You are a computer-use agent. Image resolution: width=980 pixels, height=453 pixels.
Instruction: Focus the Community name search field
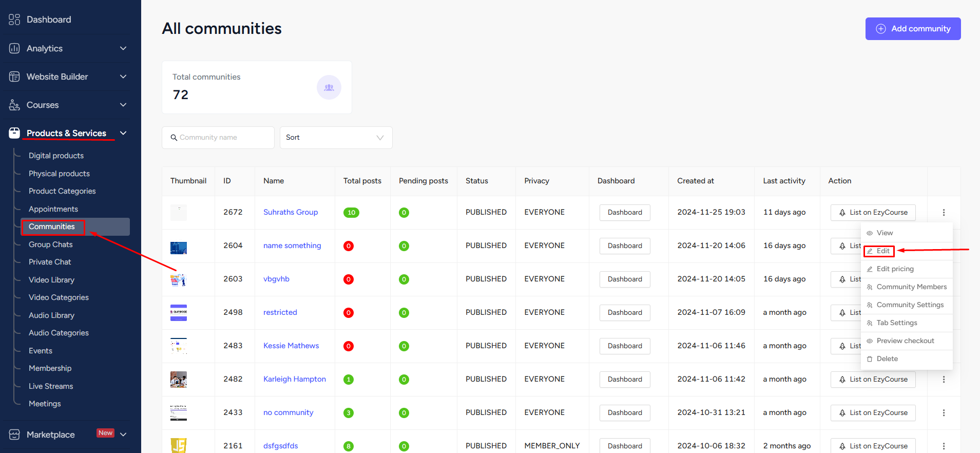(218, 138)
